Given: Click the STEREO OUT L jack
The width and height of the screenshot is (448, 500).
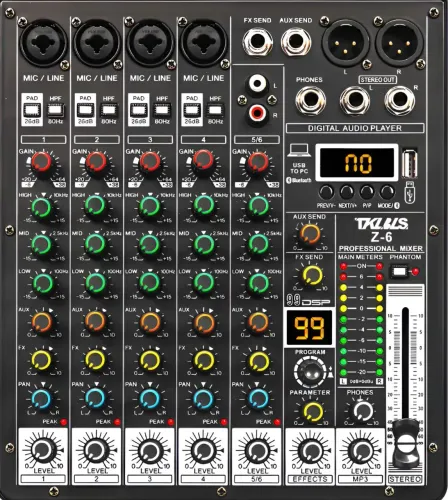Looking at the screenshot, I should coord(355,100).
